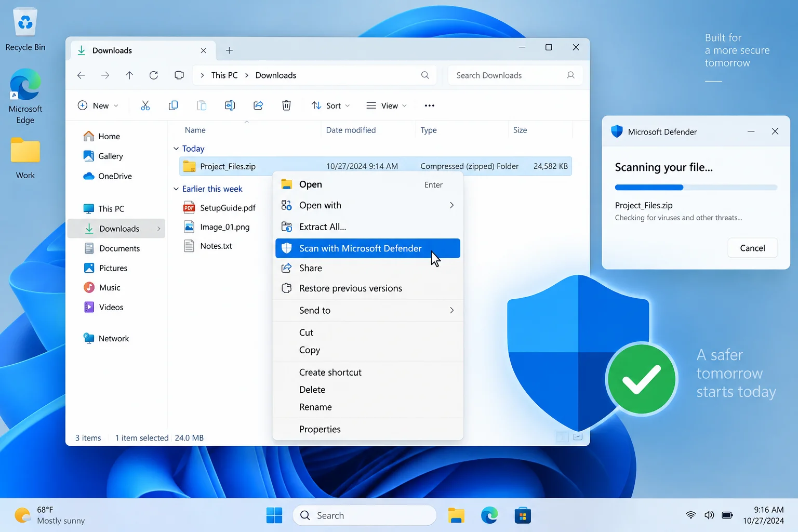Click the Rename icon in Explorer toolbar
This screenshot has height=532, width=798.
[x=230, y=105]
